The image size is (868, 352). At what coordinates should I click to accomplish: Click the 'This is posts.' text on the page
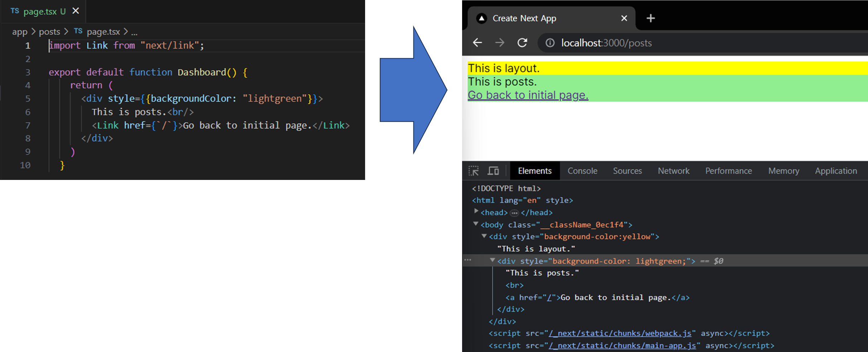coord(502,82)
